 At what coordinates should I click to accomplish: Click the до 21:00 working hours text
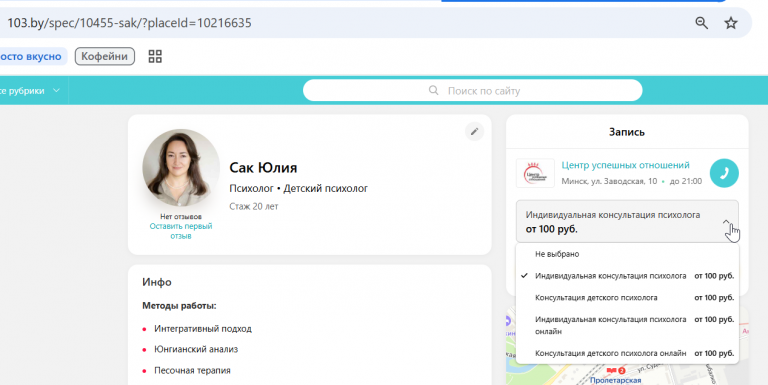pos(686,181)
